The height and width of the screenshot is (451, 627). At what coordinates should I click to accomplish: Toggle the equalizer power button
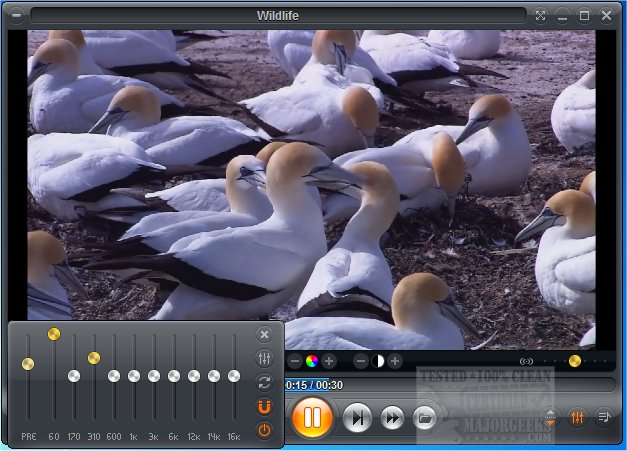(x=264, y=430)
